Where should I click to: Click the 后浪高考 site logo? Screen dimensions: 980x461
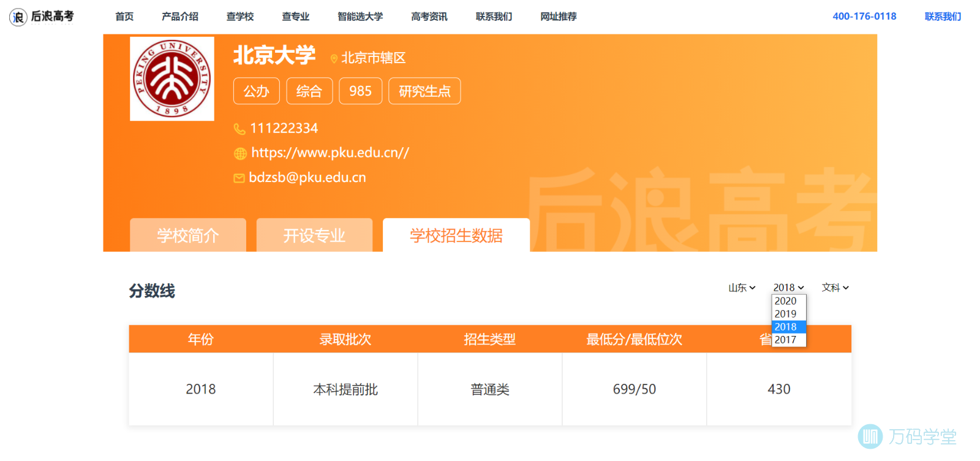click(x=42, y=17)
